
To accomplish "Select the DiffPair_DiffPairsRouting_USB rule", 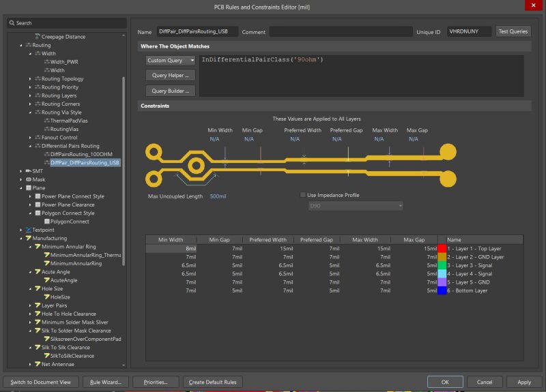I will pos(85,162).
